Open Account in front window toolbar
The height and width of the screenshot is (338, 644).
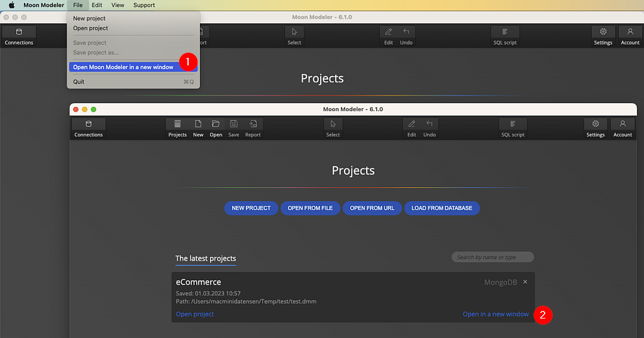pos(623,128)
